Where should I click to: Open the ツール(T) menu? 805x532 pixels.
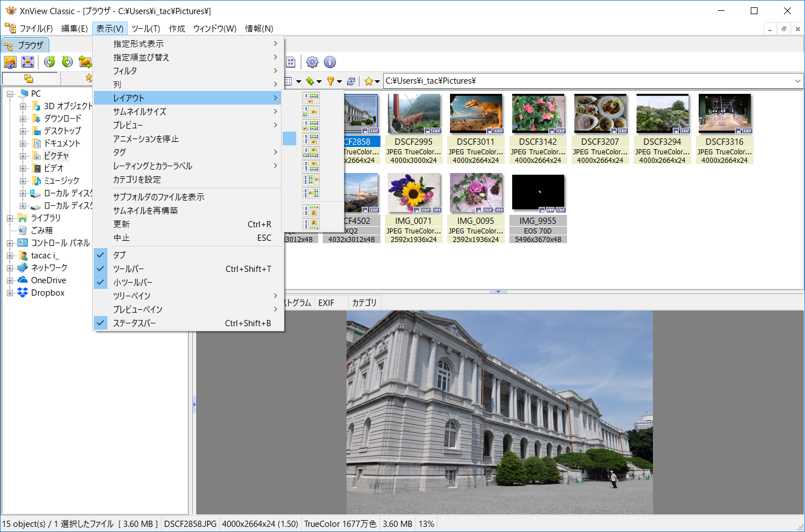point(146,29)
